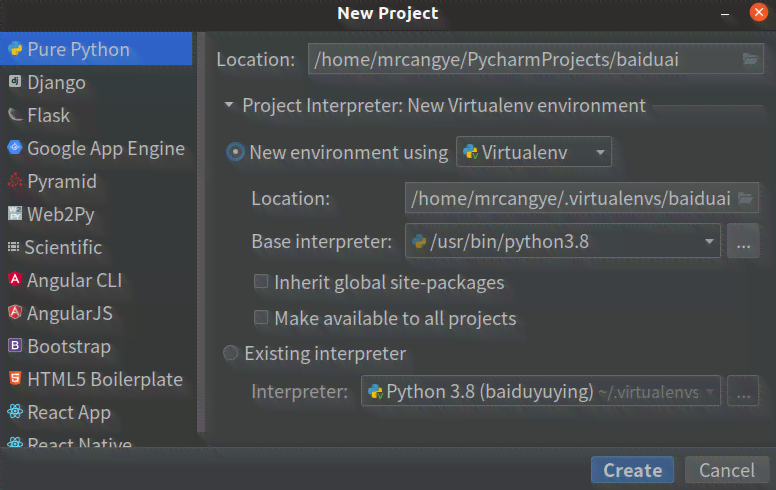Open the Base interpreter dropdown arrow

tap(709, 242)
